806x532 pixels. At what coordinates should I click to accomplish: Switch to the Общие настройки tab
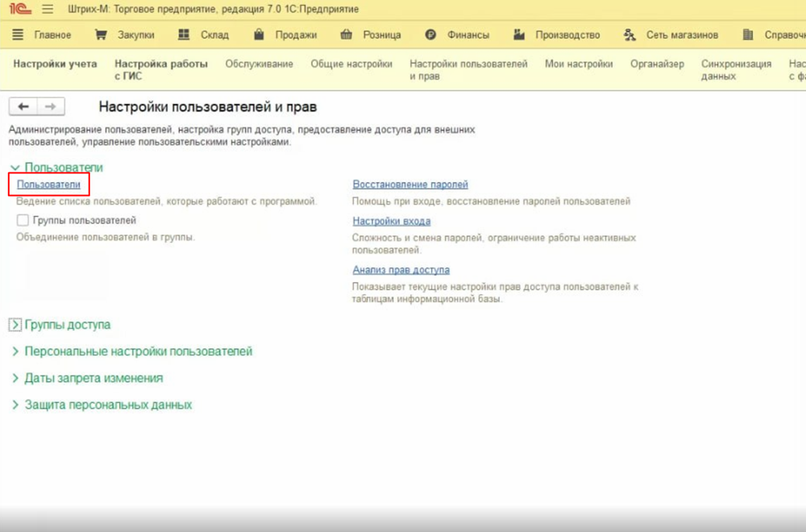pyautogui.click(x=351, y=64)
